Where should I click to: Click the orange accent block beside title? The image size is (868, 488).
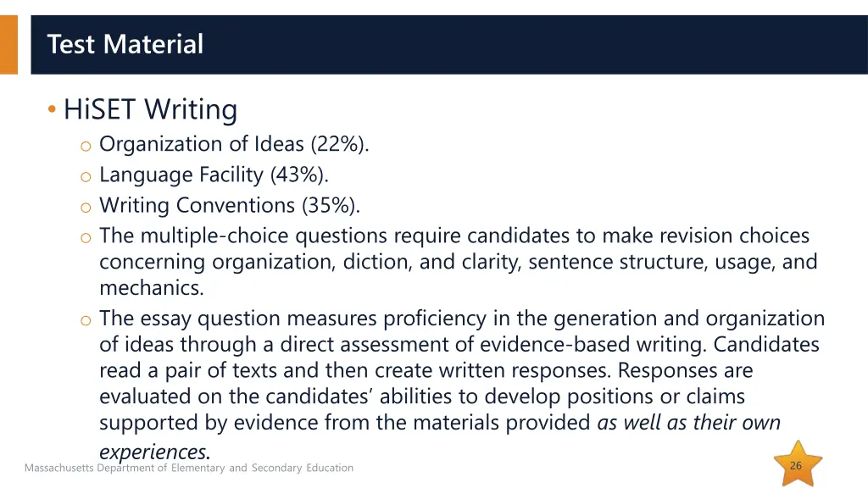[8, 45]
